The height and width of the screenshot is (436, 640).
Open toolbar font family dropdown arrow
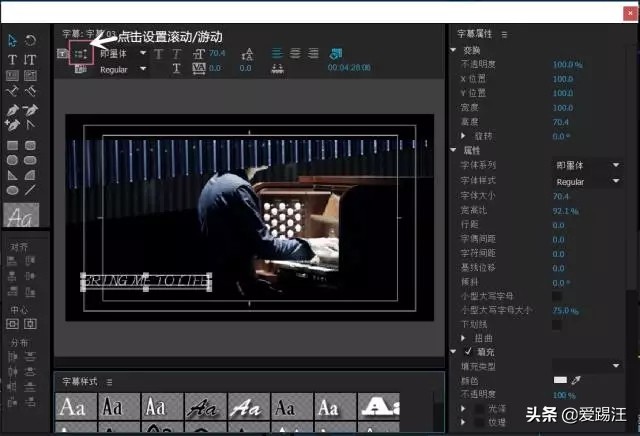click(x=143, y=53)
